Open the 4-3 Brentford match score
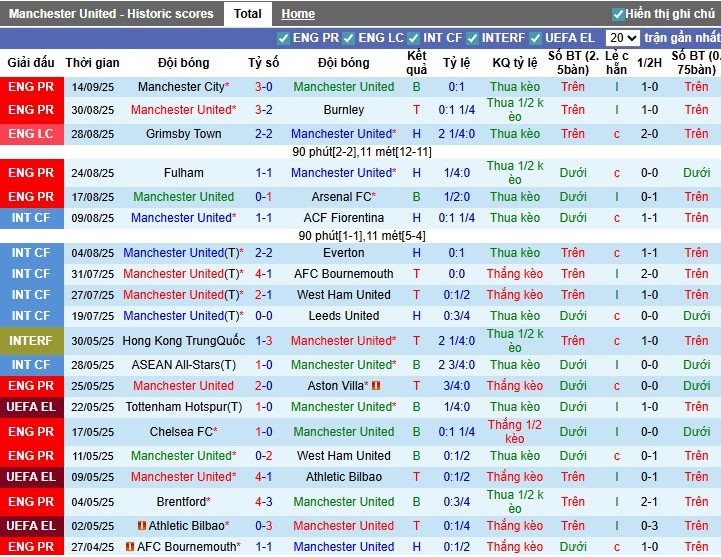 [x=264, y=502]
